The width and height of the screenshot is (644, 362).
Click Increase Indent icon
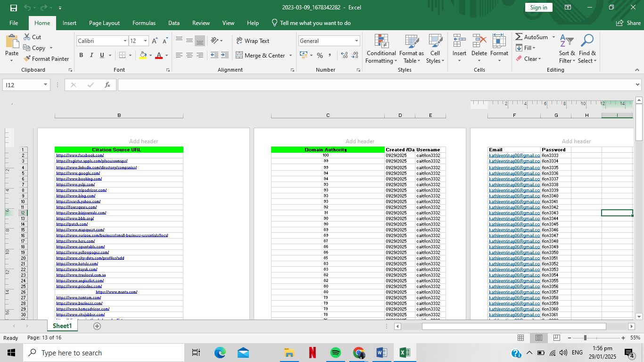tap(225, 55)
